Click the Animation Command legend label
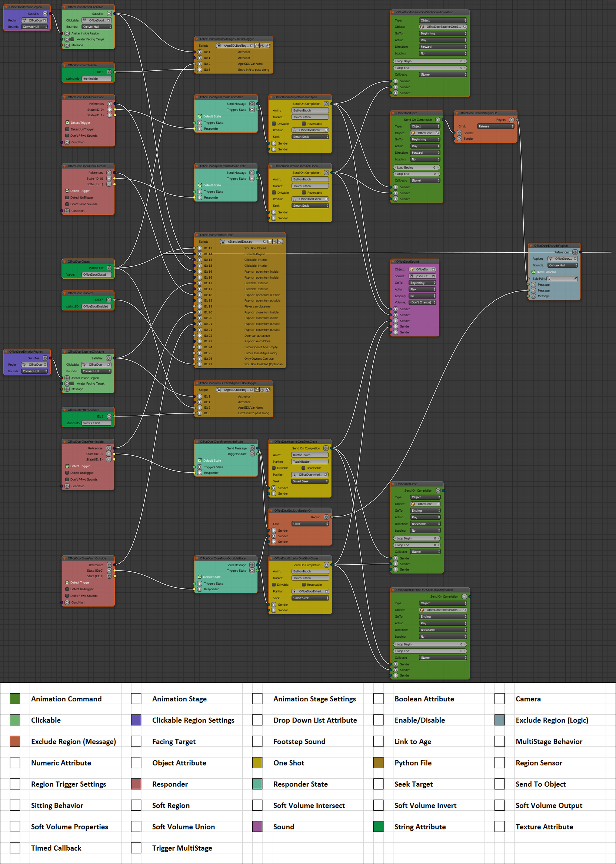The height and width of the screenshot is (864, 616). pos(66,699)
